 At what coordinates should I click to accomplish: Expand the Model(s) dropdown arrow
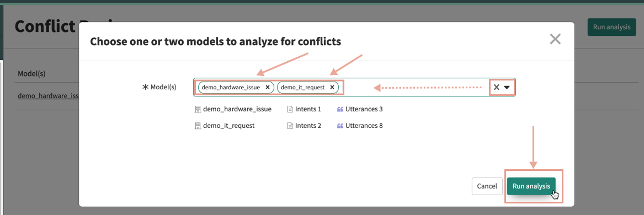click(x=507, y=88)
